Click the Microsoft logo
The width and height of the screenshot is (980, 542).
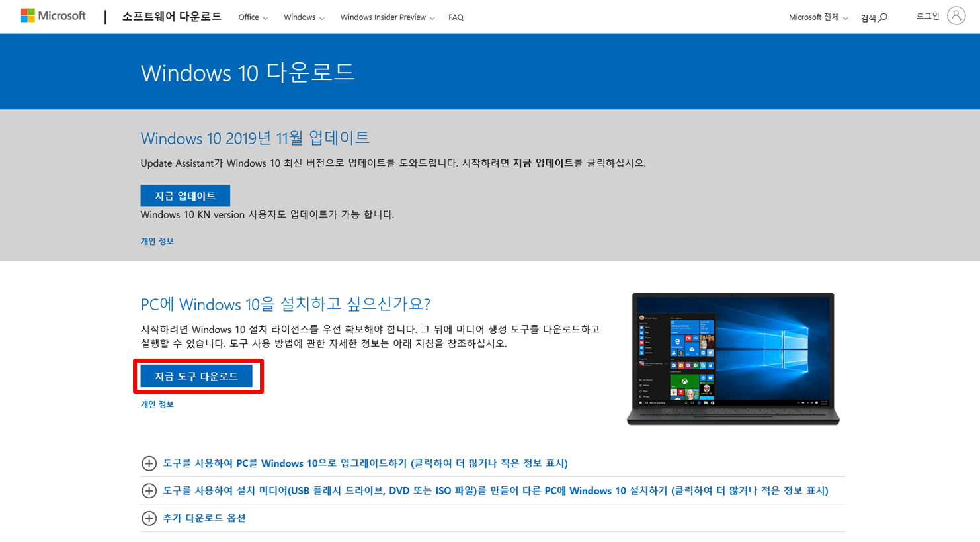click(x=54, y=16)
